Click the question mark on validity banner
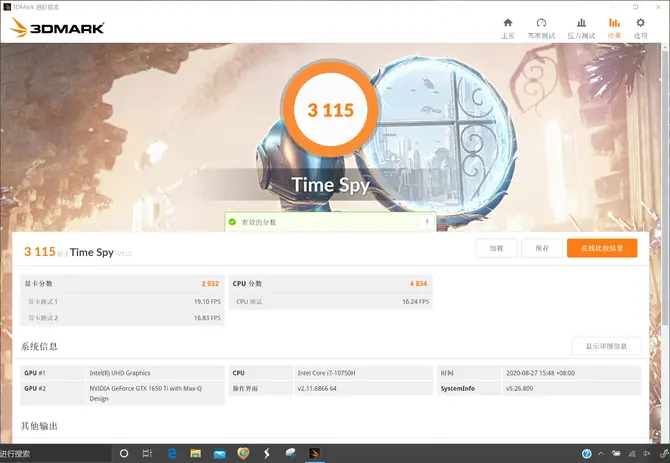670x463 pixels. coord(426,222)
